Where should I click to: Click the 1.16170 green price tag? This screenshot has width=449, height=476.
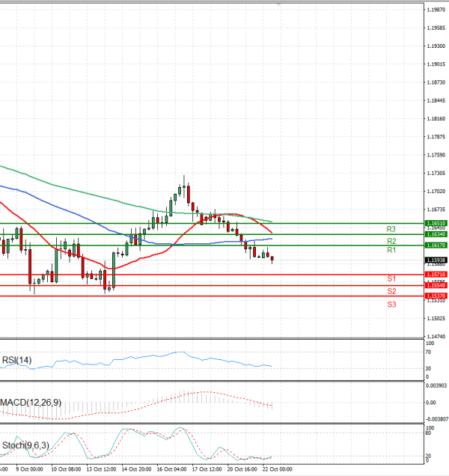436,245
